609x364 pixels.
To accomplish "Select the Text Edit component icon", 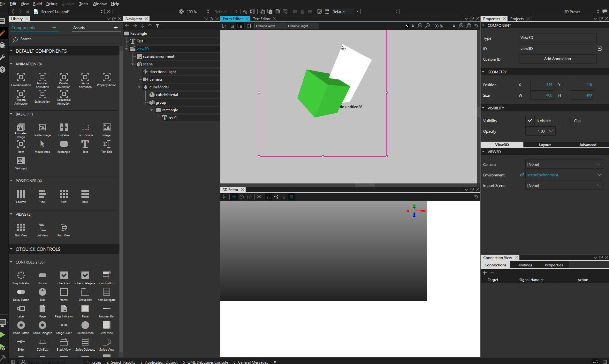I will pyautogui.click(x=106, y=145).
